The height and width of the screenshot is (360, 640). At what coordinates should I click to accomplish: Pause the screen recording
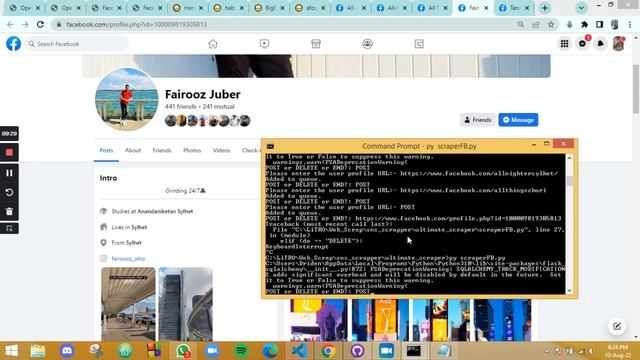click(x=9, y=173)
